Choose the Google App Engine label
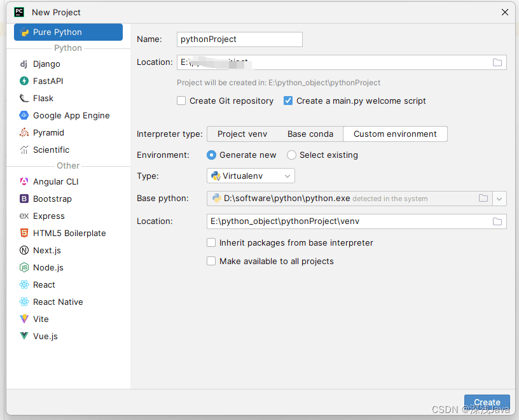The width and height of the screenshot is (519, 420). point(71,116)
